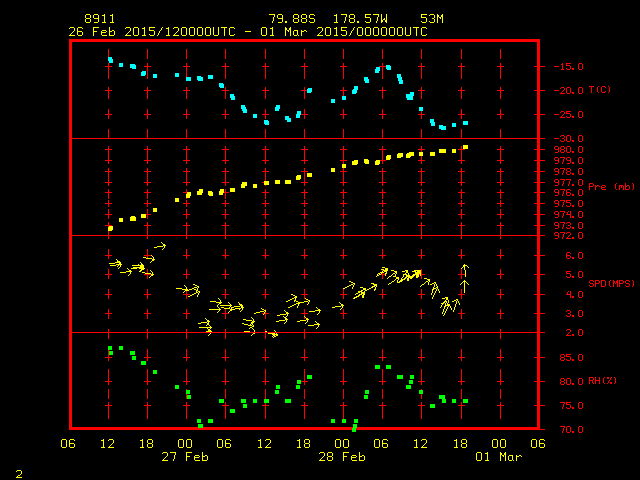Click the 980.0 pressure tick label

click(569, 150)
